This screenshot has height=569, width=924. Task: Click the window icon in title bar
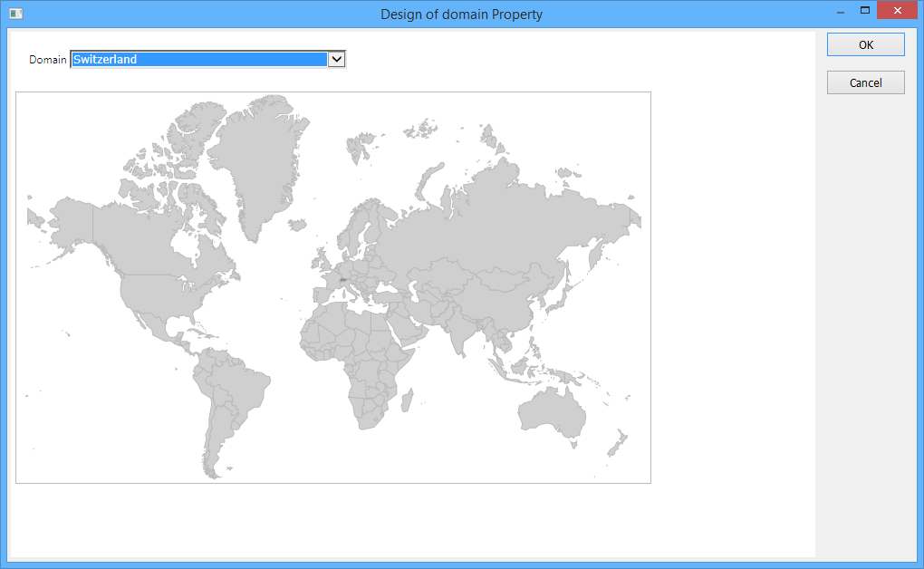(16, 13)
